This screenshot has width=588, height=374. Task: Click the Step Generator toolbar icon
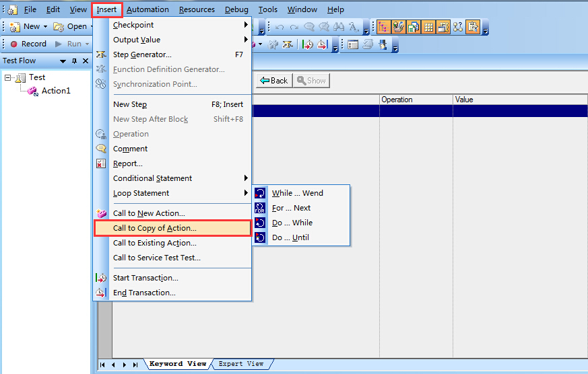click(288, 45)
